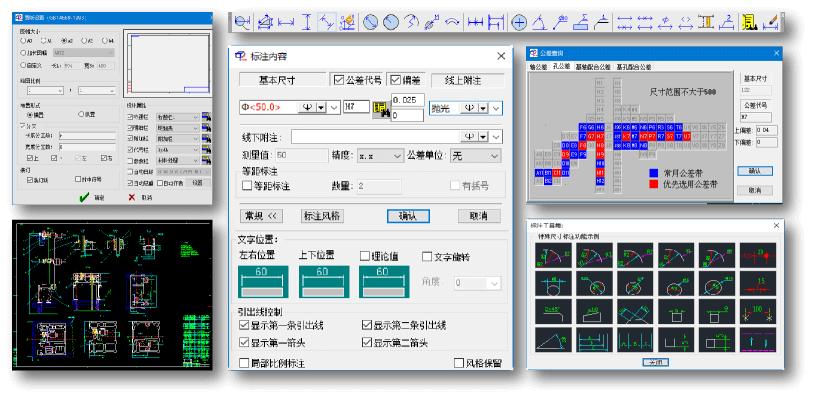
Task: Toggle the 偏差 checkbox
Action: point(396,80)
